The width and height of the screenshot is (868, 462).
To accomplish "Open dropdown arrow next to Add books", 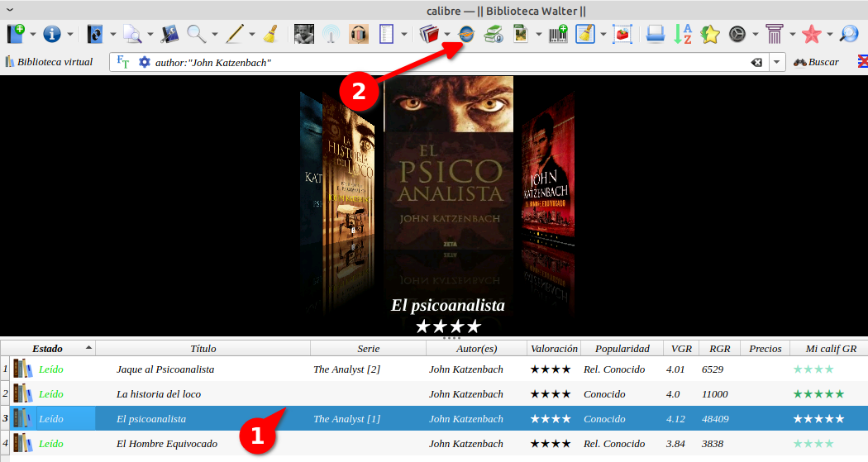I will click(34, 35).
